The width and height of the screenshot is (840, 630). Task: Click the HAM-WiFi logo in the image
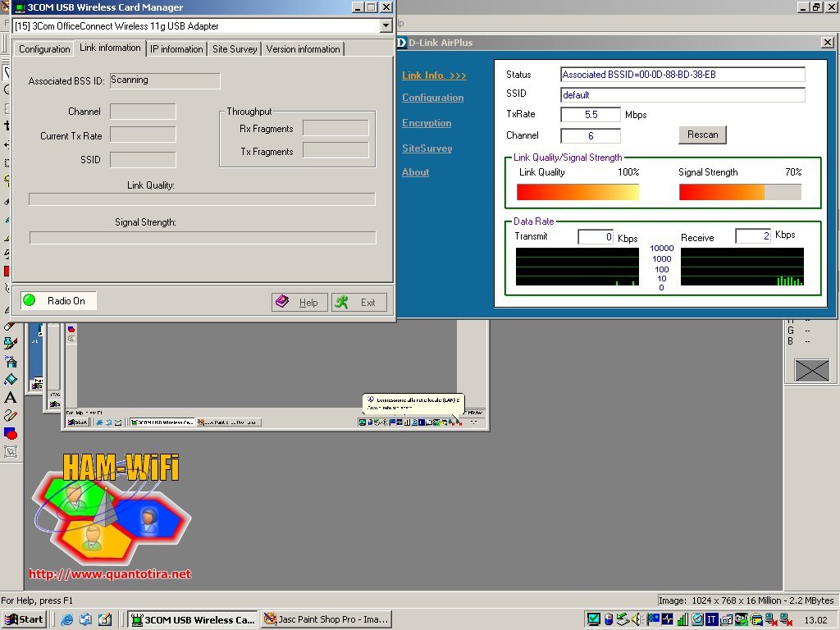[112, 509]
